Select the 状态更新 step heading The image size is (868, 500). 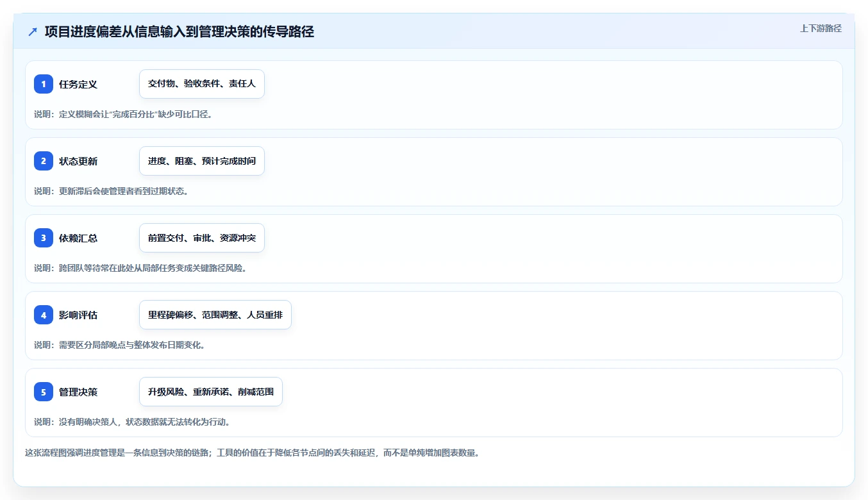coord(78,161)
